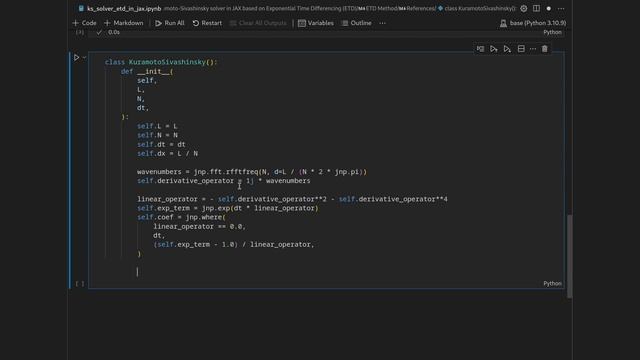The height and width of the screenshot is (360, 640).
Task: Split the editor layout
Action: point(536,9)
